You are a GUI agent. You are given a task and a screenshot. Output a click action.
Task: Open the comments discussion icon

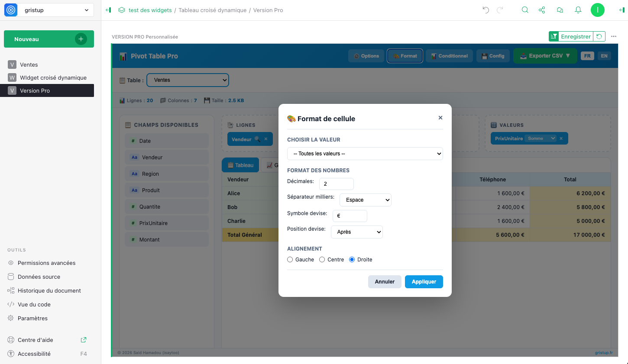560,10
